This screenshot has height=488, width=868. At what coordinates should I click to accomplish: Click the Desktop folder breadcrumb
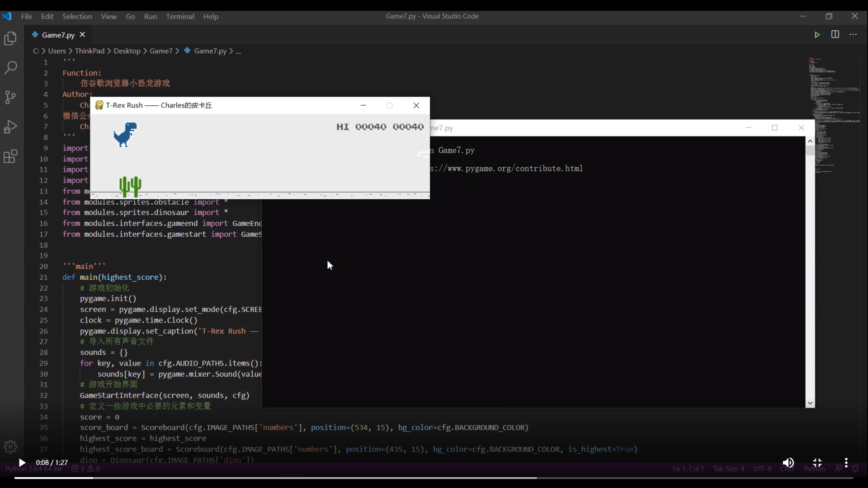click(x=127, y=51)
